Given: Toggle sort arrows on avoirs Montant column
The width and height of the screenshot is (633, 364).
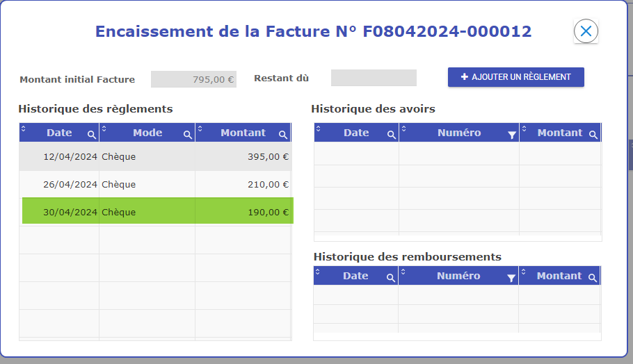Looking at the screenshot, I should click(524, 129).
